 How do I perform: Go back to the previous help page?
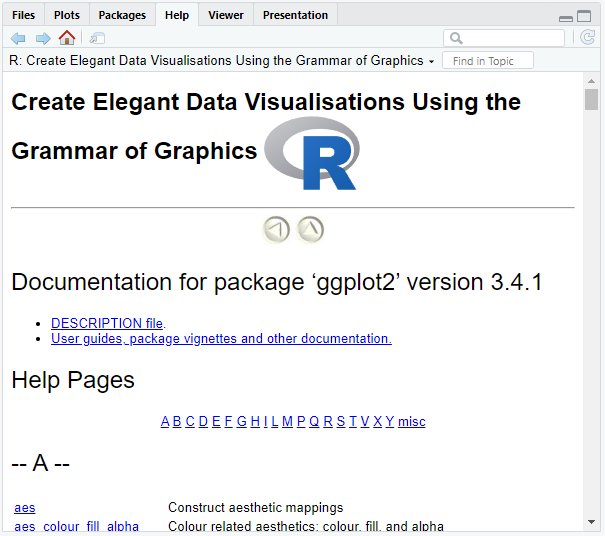pyautogui.click(x=18, y=38)
